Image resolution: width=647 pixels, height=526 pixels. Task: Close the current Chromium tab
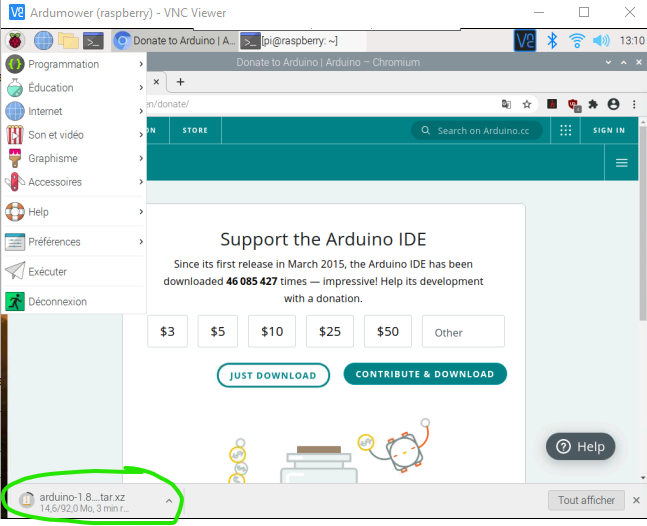pyautogui.click(x=156, y=82)
